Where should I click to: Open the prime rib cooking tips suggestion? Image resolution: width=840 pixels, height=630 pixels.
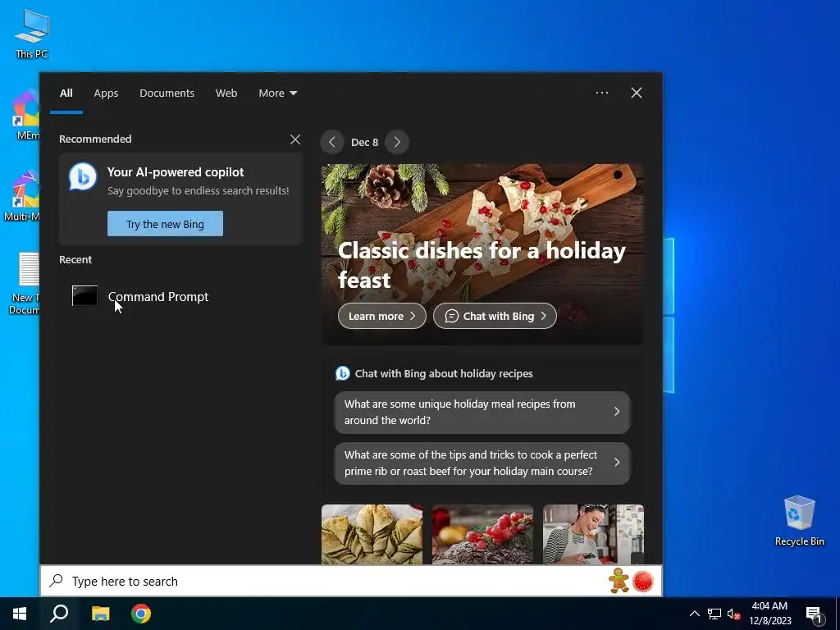[x=482, y=463]
